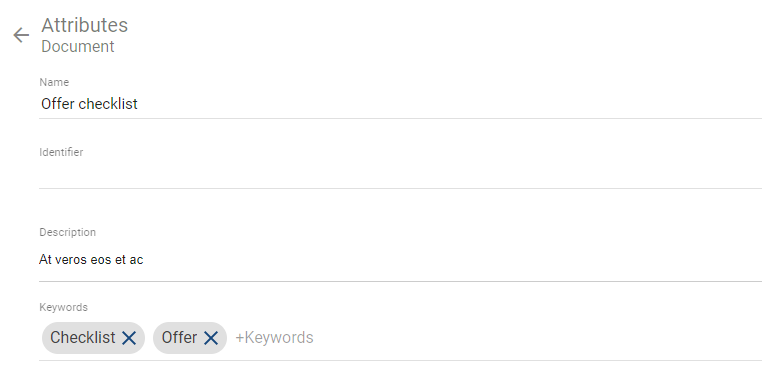Focus the empty Identifier input field

[x=400, y=174]
